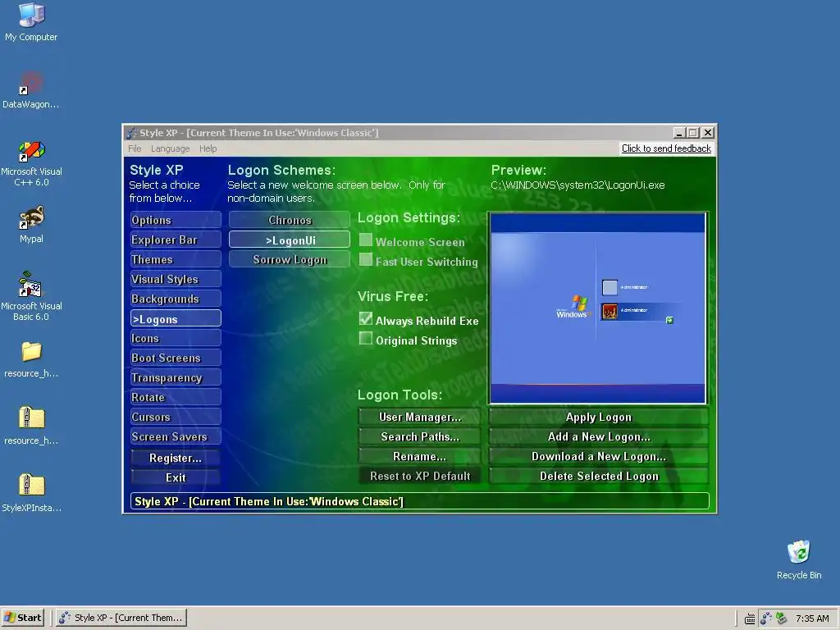Click the network tray icon beside the clock

pyautogui.click(x=782, y=619)
